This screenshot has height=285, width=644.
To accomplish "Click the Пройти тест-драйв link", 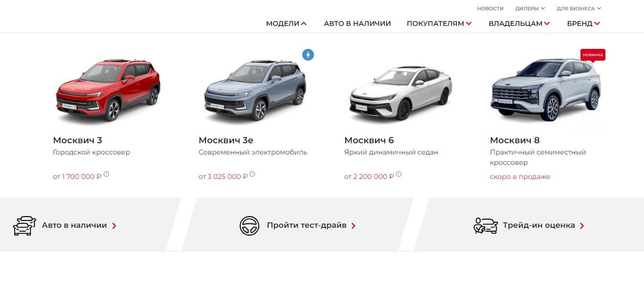I will coord(311,225).
